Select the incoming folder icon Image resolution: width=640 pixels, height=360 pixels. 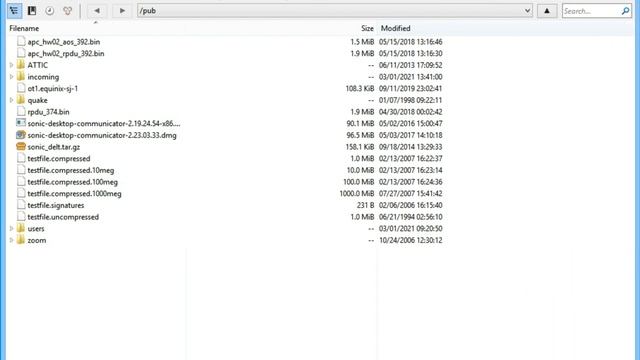(x=21, y=76)
